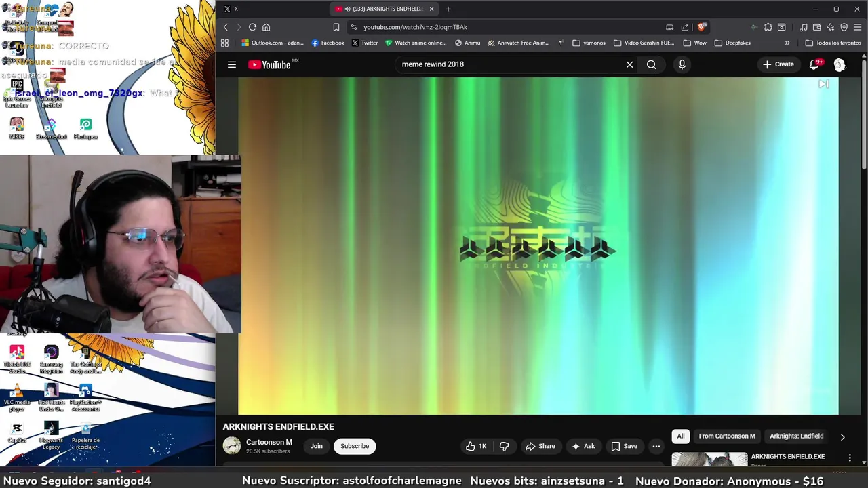This screenshot has height=488, width=868.
Task: Open the Facebook bookmark
Action: pos(328,43)
